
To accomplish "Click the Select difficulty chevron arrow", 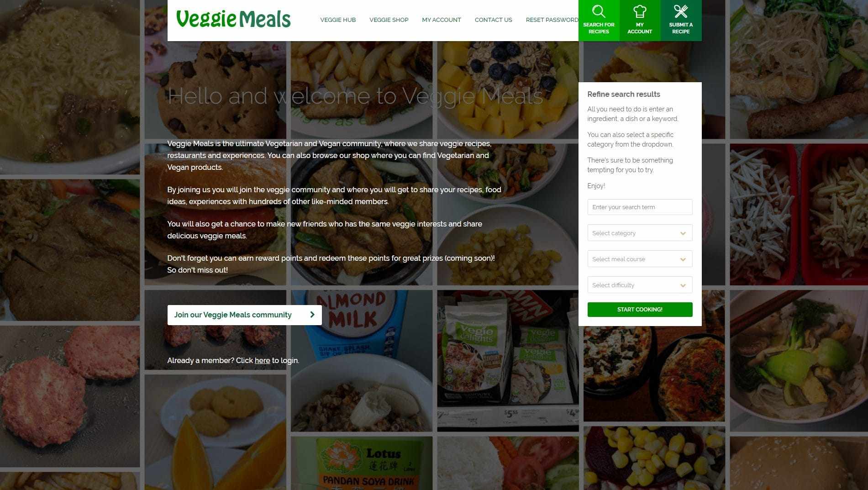I will [x=683, y=285].
